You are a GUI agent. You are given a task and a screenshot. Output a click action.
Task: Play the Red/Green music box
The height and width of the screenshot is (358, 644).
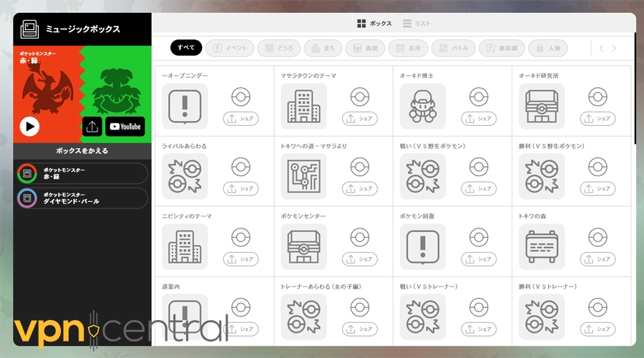[29, 127]
